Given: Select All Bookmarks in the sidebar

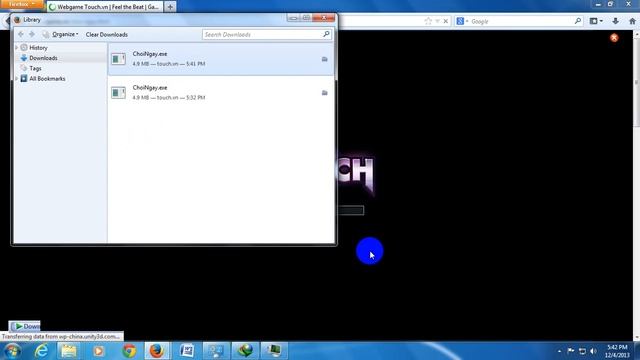Looking at the screenshot, I should pos(47,78).
